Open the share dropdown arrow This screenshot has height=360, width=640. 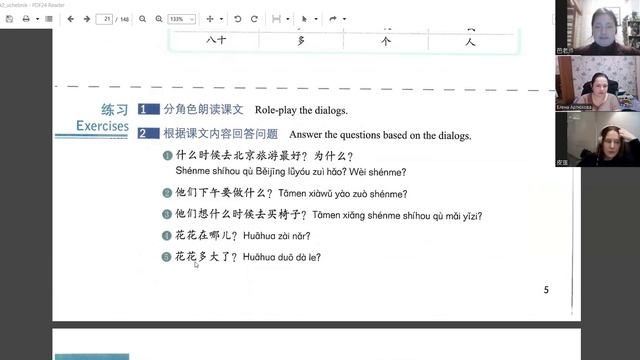(344, 19)
